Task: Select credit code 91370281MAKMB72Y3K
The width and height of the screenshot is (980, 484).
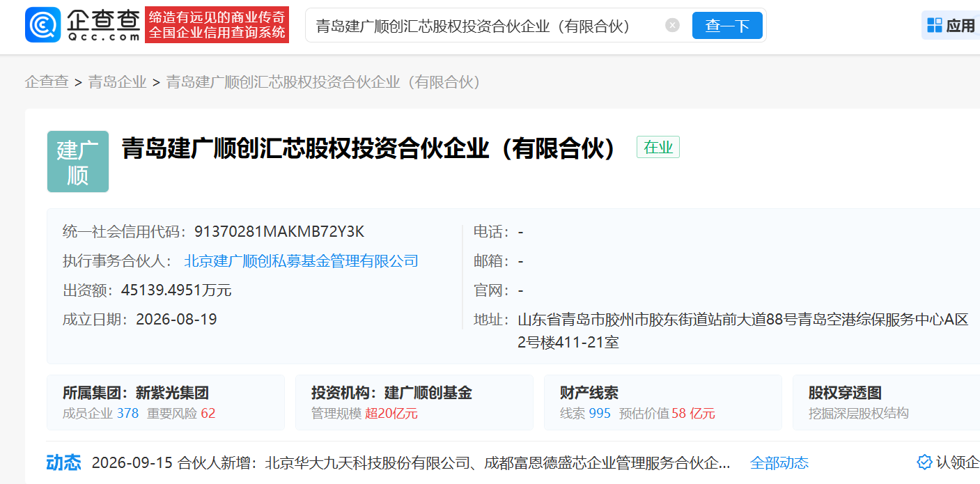Action: [279, 232]
